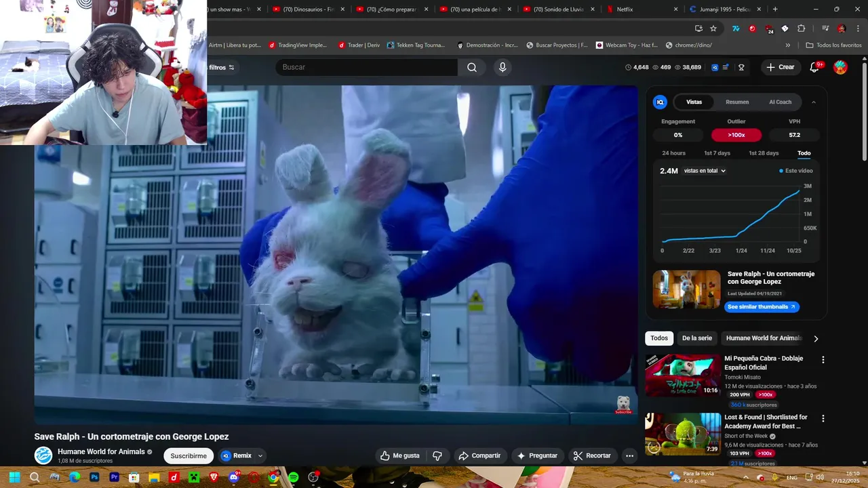
Task: Open Mi Pequeña Cabra video thumbnail
Action: (x=683, y=375)
